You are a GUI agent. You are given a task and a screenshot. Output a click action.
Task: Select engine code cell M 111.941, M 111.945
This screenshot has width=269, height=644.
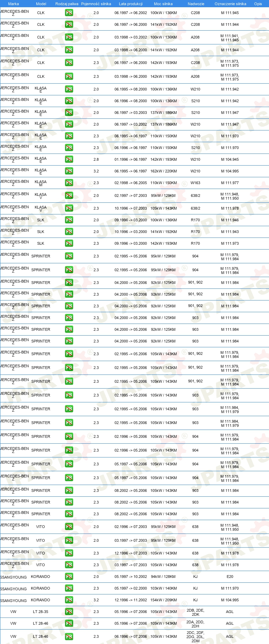pyautogui.click(x=230, y=38)
